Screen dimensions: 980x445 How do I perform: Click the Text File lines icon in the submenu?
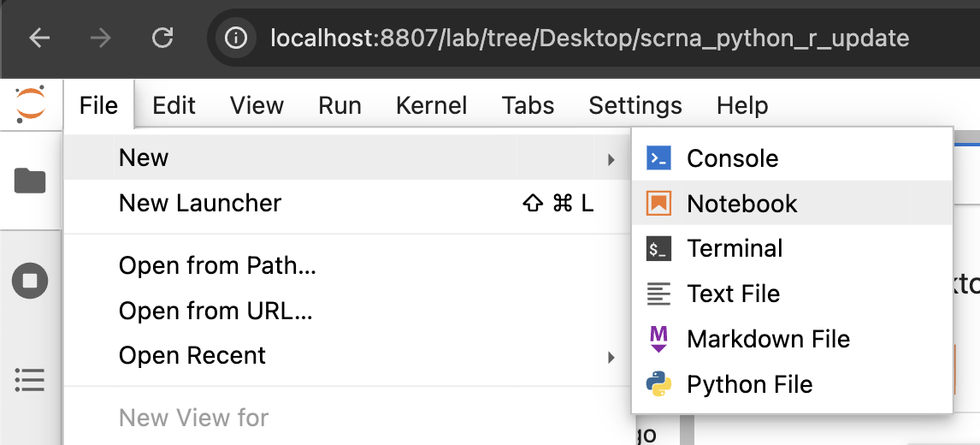point(658,294)
